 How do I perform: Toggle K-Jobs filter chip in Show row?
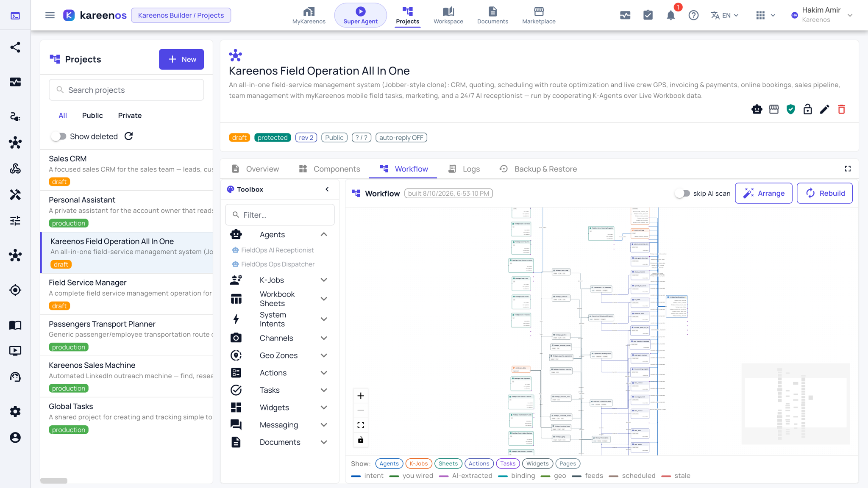pyautogui.click(x=419, y=463)
